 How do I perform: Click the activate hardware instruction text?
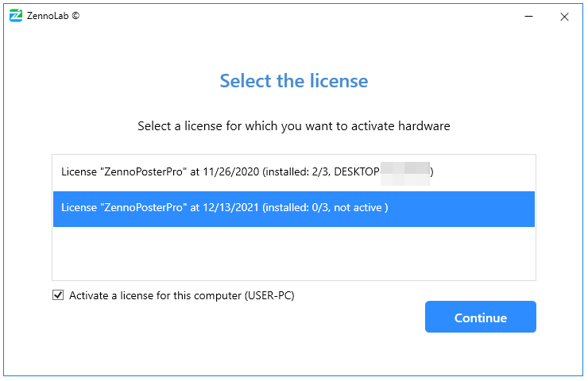(294, 125)
